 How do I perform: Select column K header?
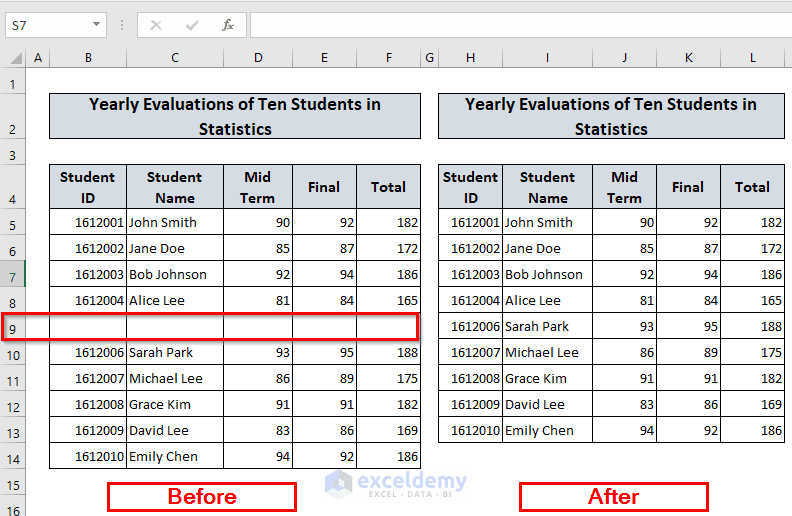click(x=688, y=58)
